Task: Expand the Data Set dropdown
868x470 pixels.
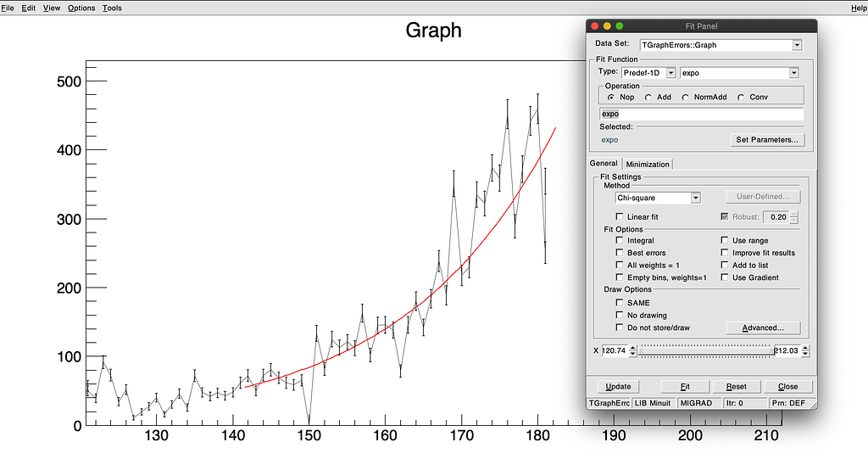Action: pyautogui.click(x=797, y=45)
